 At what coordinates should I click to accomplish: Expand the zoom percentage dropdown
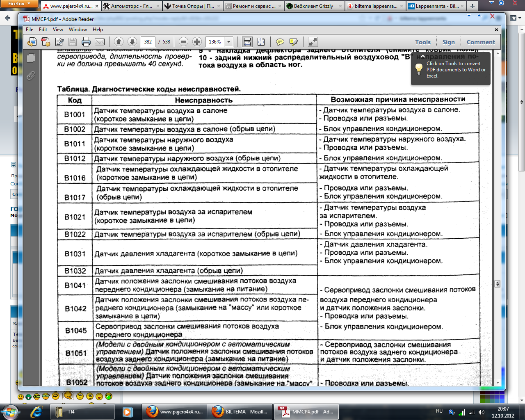229,42
